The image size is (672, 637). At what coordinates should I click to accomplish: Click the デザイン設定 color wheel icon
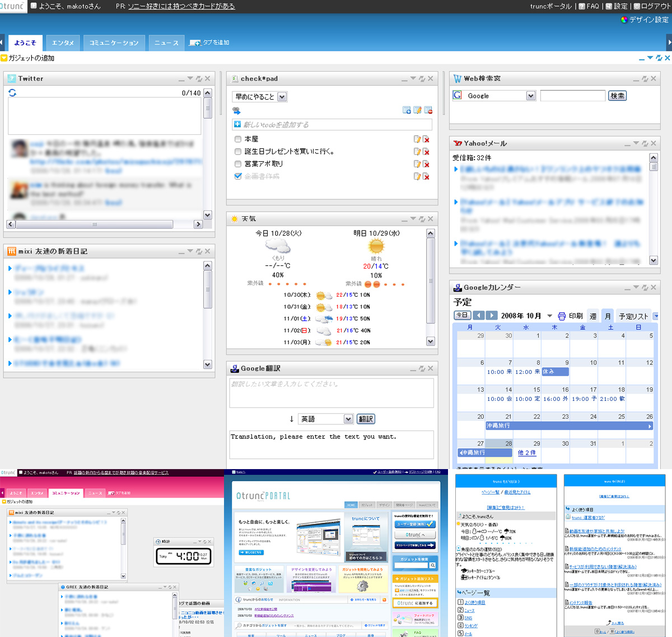624,20
